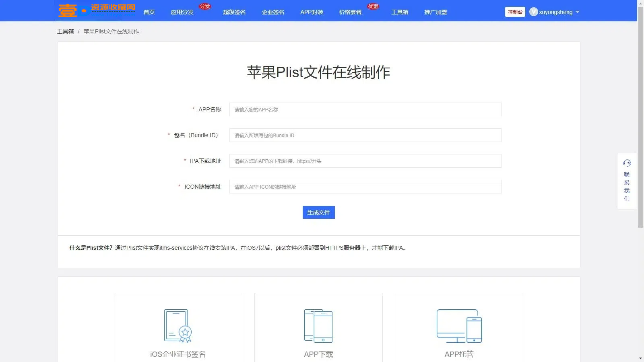Click the 工具箱 breadcrumb link

[66, 31]
